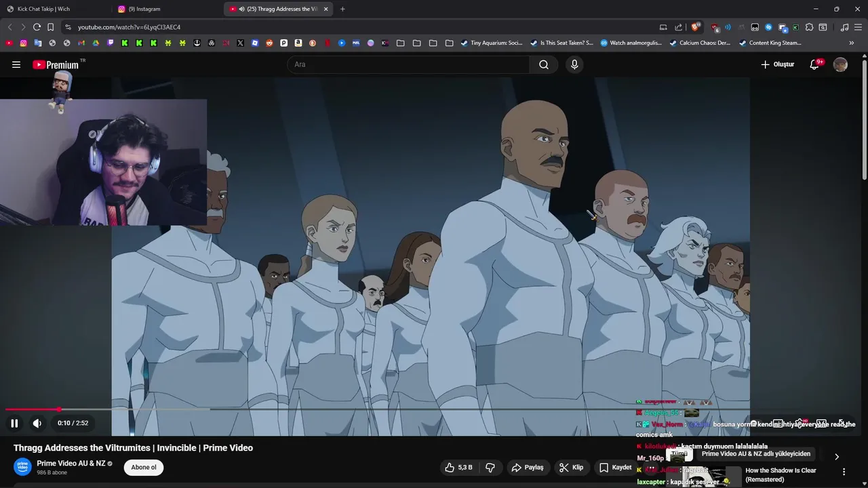This screenshot has width=868, height=488.
Task: Close the Thragg Addresses tab
Action: [326, 9]
